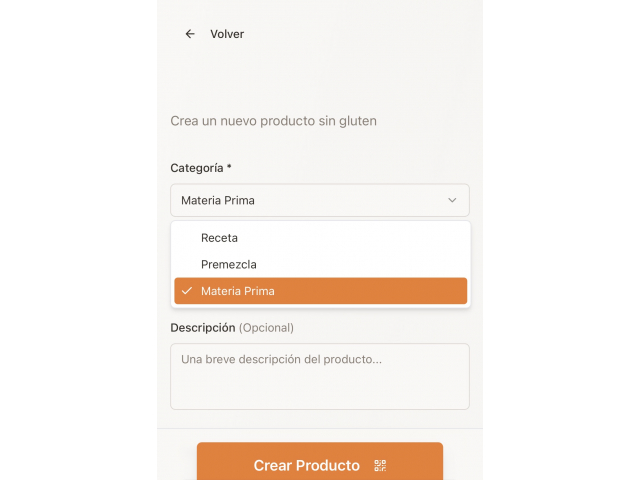Choose the Premezcla option
Screen dimensions: 640x480
click(229, 265)
